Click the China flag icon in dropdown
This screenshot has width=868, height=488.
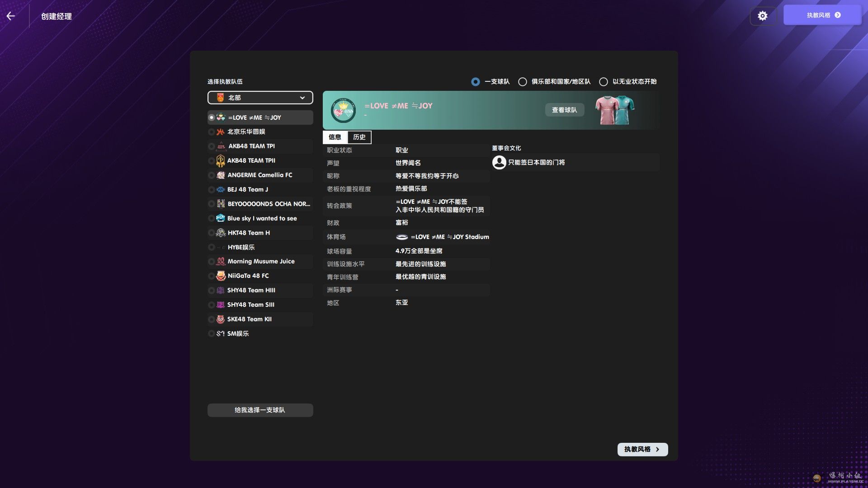(x=221, y=98)
